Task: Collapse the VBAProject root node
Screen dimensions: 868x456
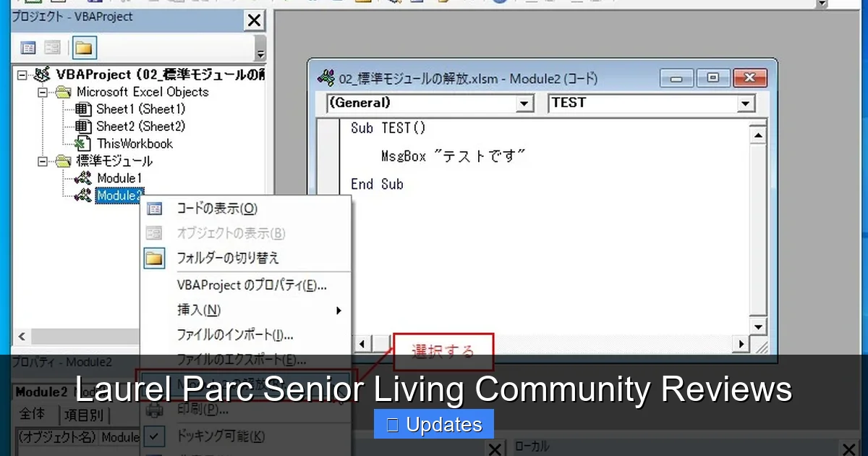Action: point(22,75)
